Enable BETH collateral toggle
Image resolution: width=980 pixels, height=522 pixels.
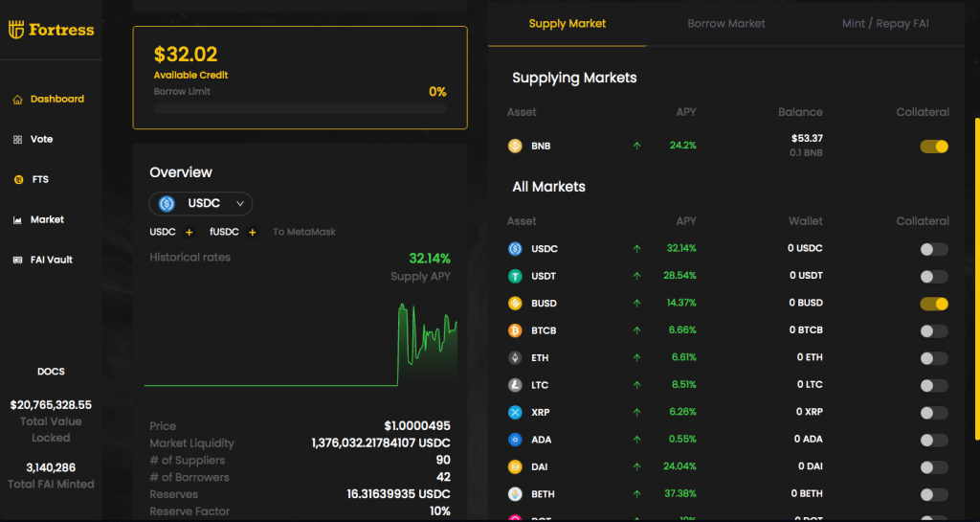tap(934, 494)
